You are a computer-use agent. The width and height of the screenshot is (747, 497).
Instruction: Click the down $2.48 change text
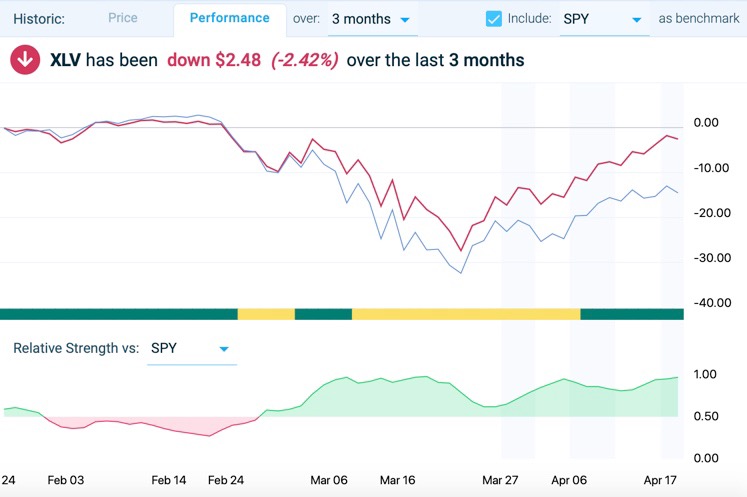point(214,60)
